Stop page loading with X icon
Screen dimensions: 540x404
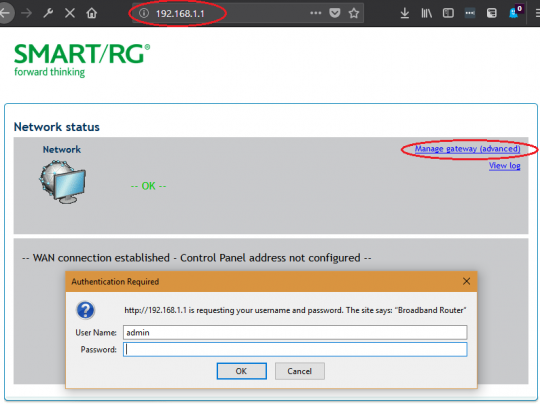(70, 13)
